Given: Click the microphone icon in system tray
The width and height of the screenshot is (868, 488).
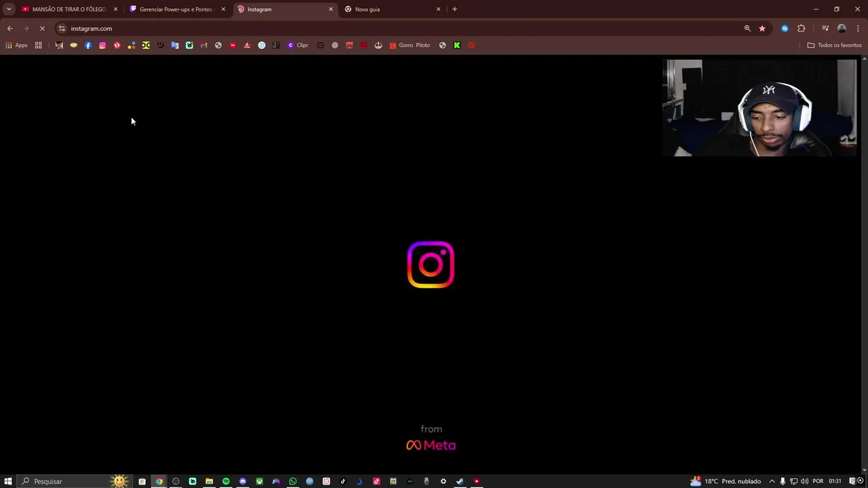Looking at the screenshot, I should (x=783, y=481).
